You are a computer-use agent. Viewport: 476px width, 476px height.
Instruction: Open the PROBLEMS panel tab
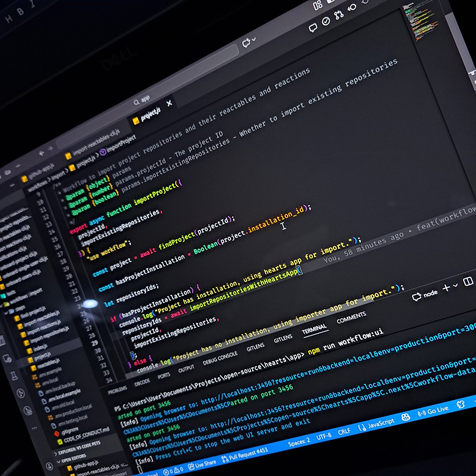pyautogui.click(x=117, y=390)
